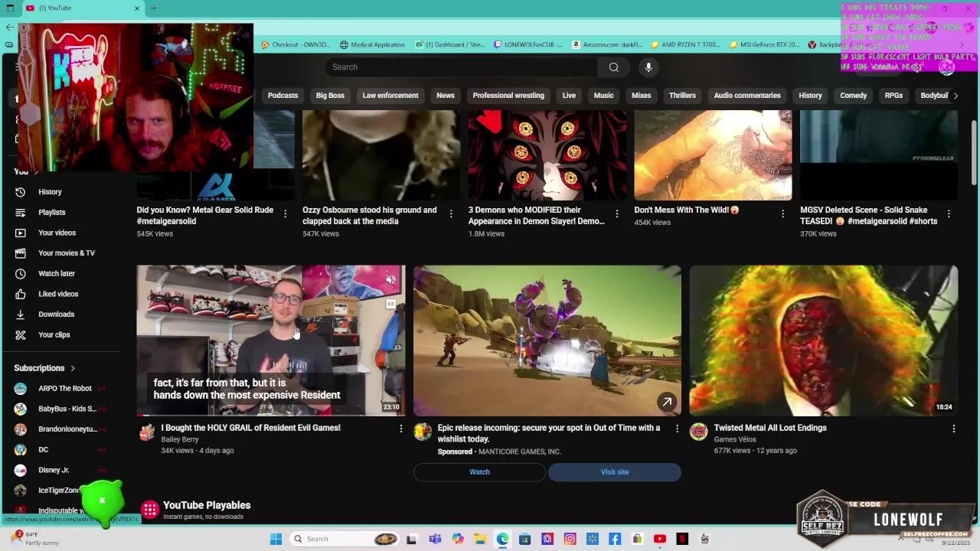Select the Professional wrestling chip
Image resolution: width=980 pixels, height=551 pixels.
508,96
